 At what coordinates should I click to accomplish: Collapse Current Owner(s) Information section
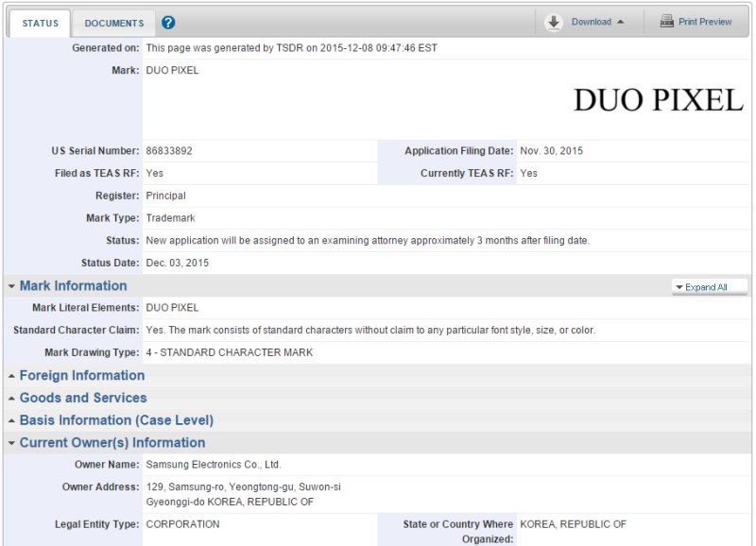[x=112, y=442]
